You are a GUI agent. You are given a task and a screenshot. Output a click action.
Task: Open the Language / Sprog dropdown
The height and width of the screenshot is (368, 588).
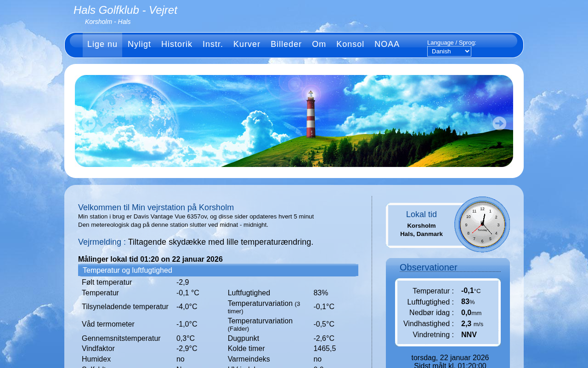pos(449,52)
